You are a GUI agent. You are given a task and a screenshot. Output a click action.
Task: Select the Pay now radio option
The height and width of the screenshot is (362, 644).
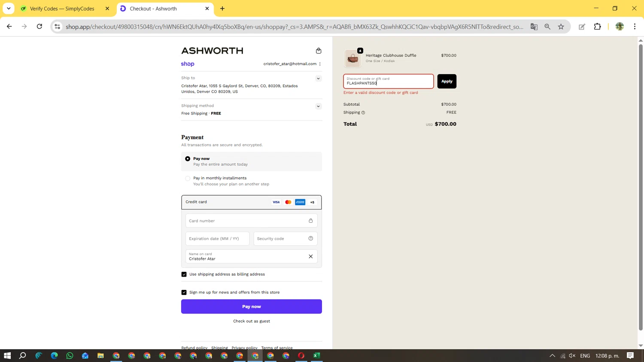(x=188, y=159)
